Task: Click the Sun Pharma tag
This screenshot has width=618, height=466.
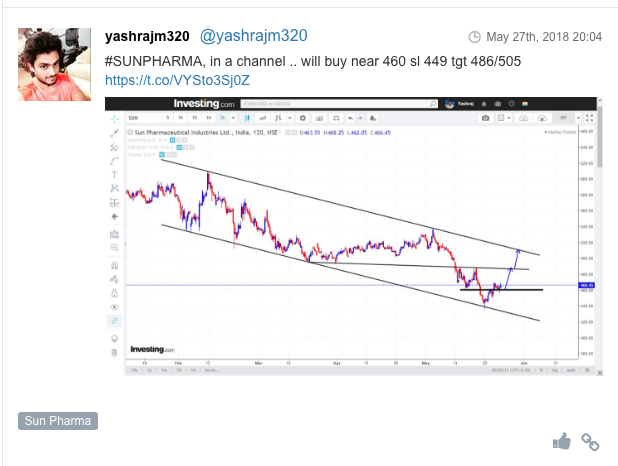Action: click(x=58, y=421)
